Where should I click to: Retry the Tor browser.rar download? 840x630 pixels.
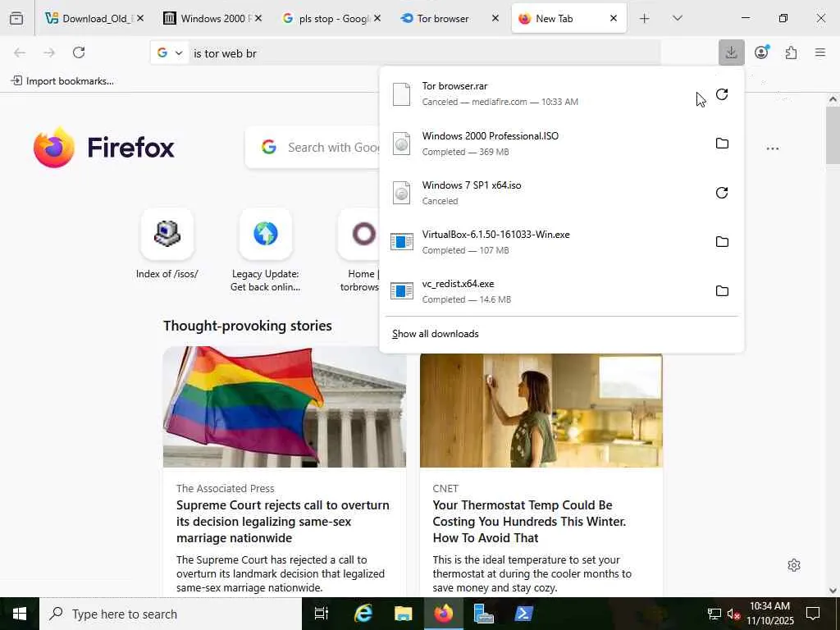tap(722, 94)
